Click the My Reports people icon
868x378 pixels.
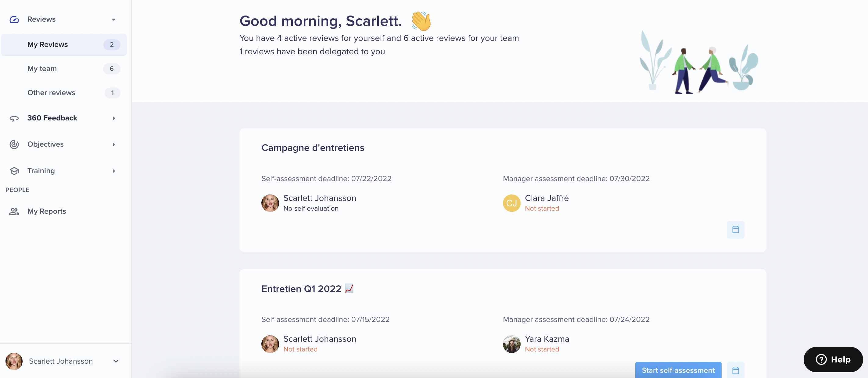tap(14, 212)
